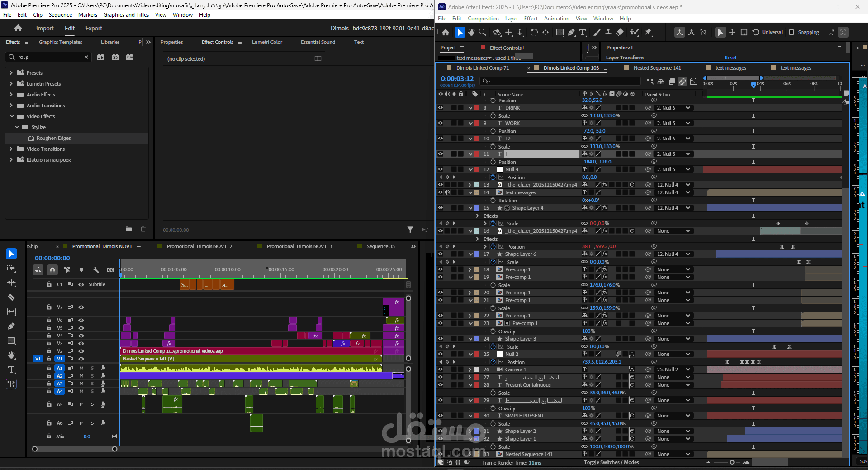Select the Pen tool in After Effects toolbar
Screen dimensions: 868x470
[571, 32]
